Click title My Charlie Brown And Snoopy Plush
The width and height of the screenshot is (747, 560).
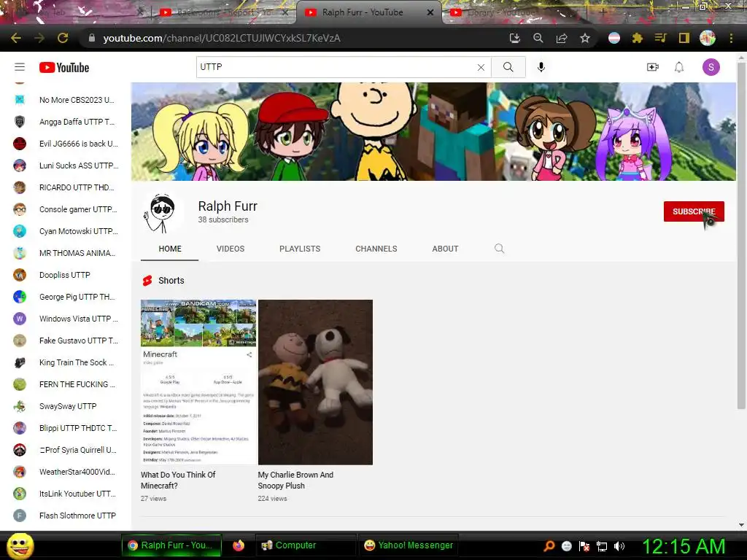point(295,480)
